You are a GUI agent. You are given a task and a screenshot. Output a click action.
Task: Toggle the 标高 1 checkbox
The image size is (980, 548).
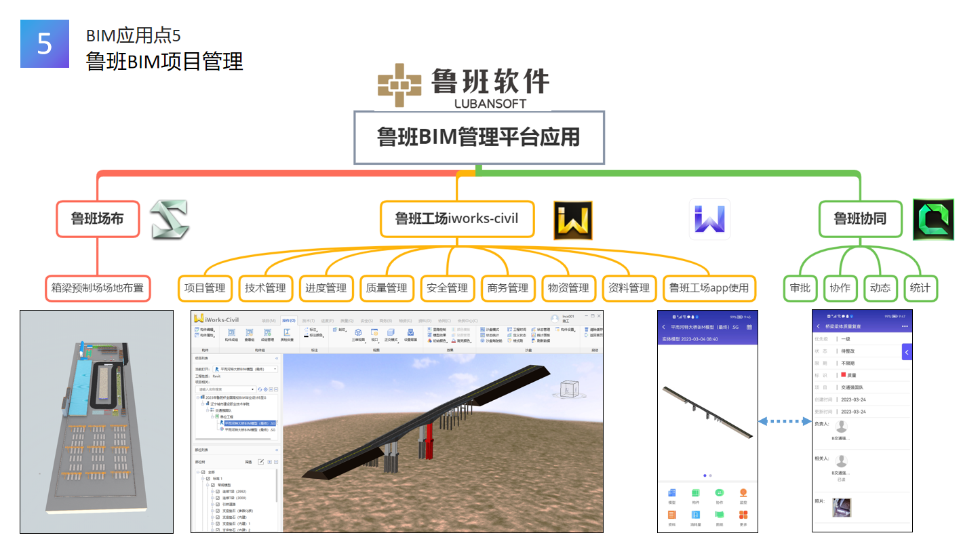[x=208, y=479]
